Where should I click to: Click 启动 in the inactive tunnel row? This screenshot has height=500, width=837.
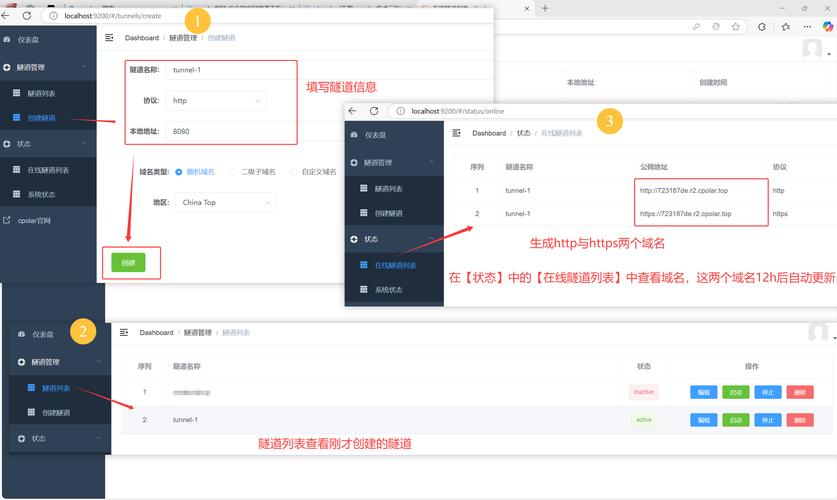pyautogui.click(x=736, y=392)
